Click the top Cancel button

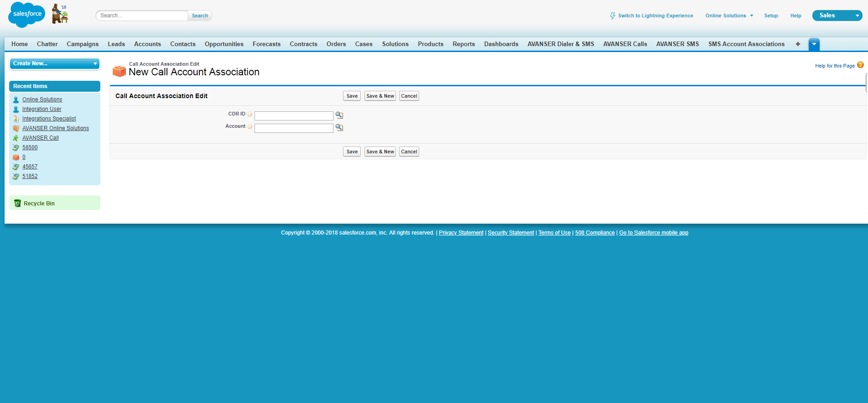[409, 96]
